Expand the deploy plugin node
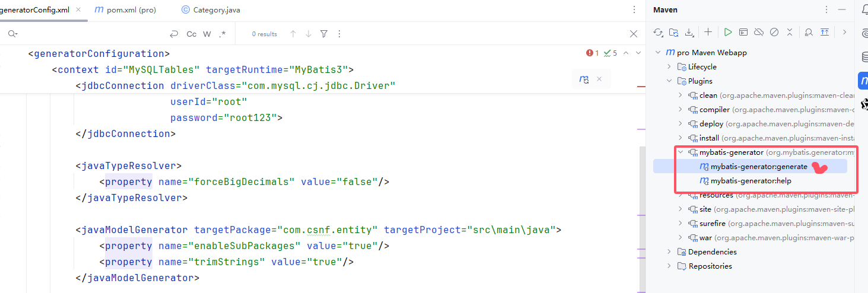Viewport: 868px width, 293px height. click(681, 124)
